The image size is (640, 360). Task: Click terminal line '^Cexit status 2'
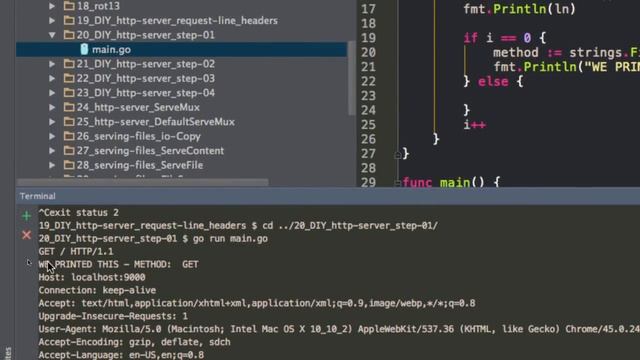click(79, 213)
